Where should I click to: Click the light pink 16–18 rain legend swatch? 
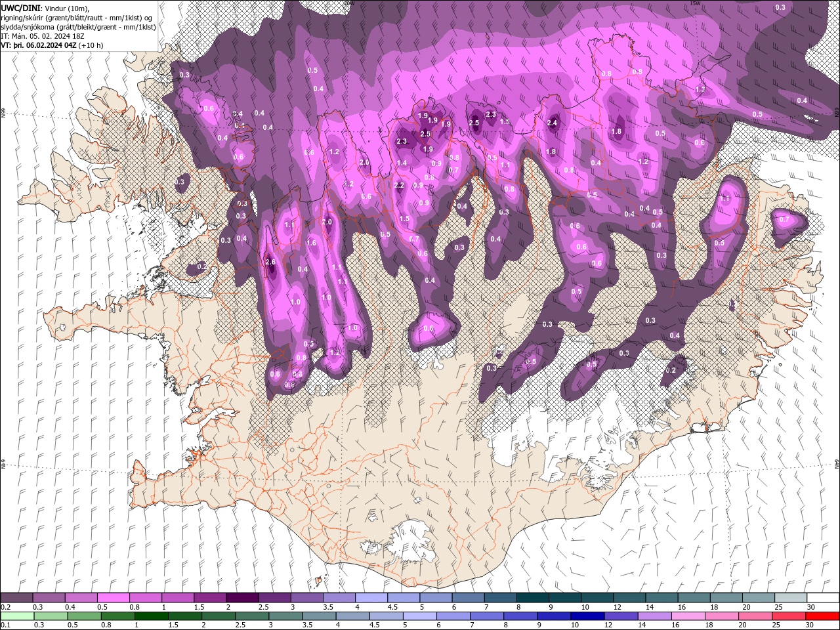coord(687,616)
